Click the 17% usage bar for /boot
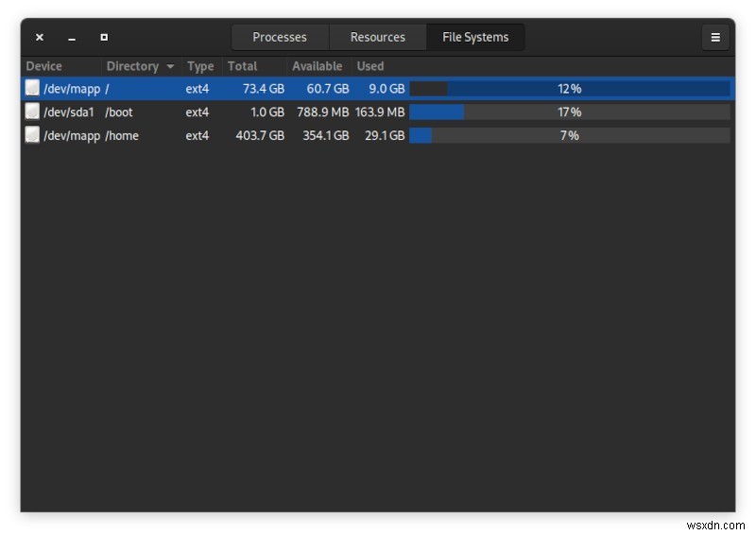The image size is (756, 535). click(570, 112)
